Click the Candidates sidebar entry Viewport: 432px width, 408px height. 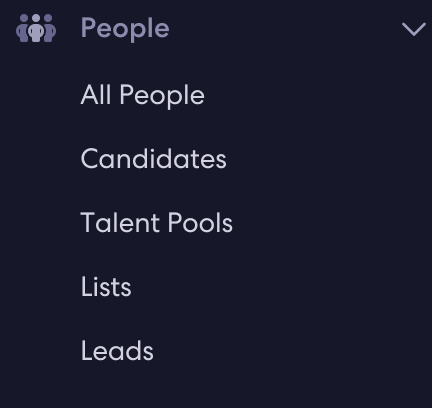click(x=153, y=159)
